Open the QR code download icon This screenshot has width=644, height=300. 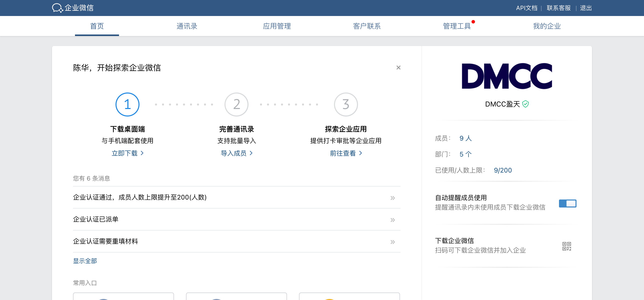pyautogui.click(x=566, y=246)
